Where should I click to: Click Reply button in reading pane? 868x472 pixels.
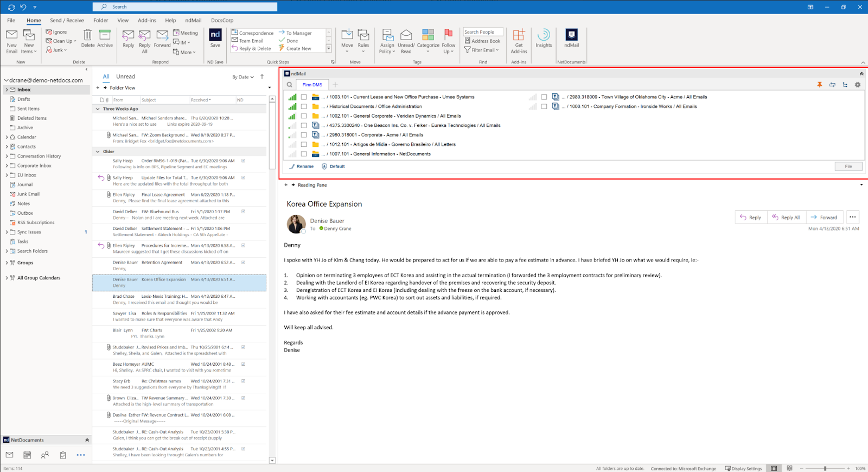coord(751,217)
